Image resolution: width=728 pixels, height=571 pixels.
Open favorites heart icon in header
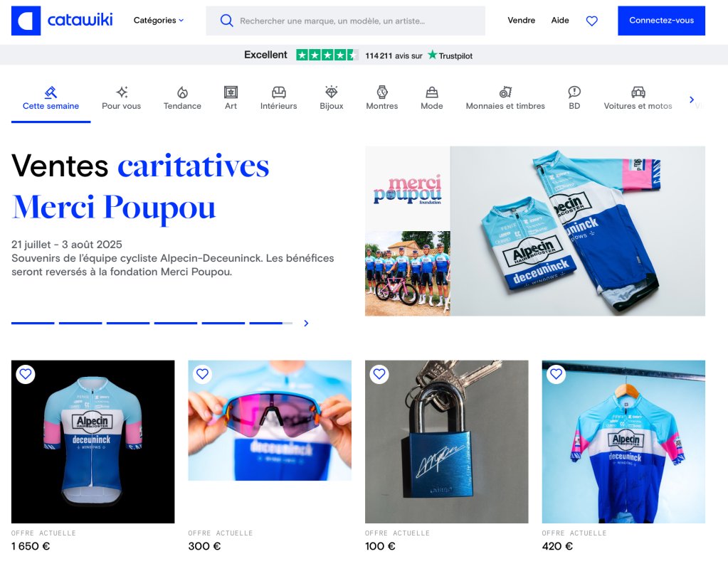[591, 21]
